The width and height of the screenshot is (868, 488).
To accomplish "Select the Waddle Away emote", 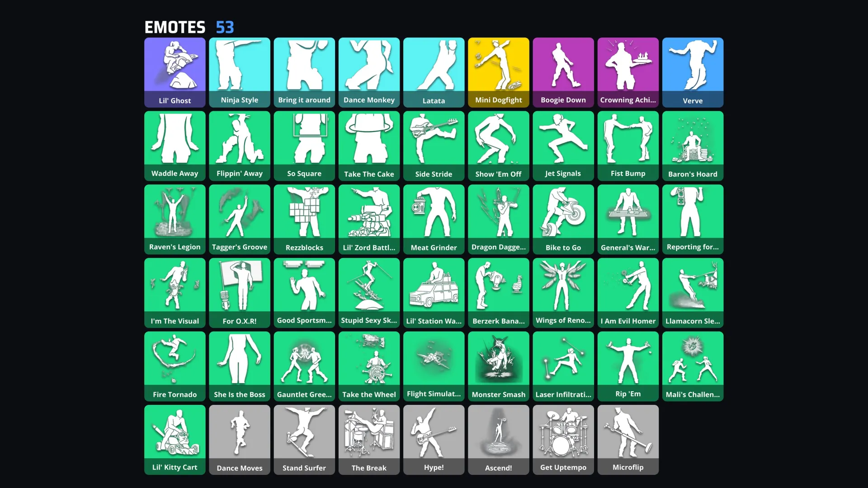I will click(x=175, y=146).
